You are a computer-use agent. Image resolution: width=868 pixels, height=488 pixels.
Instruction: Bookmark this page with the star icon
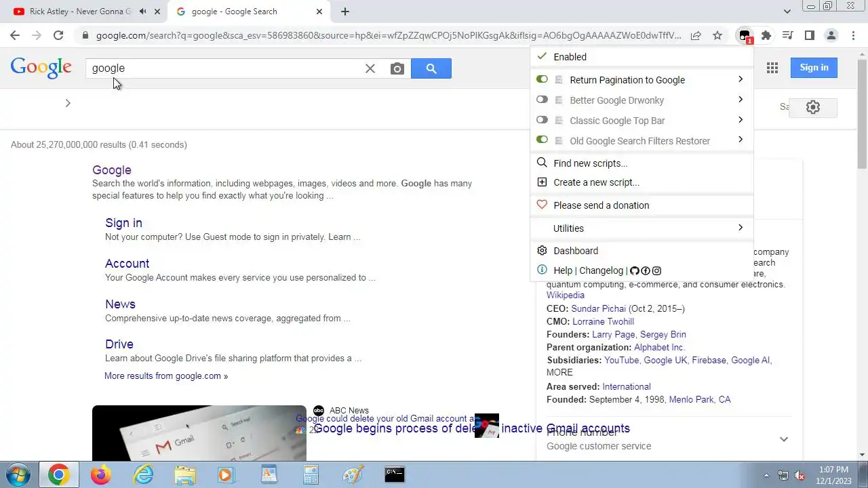click(717, 36)
